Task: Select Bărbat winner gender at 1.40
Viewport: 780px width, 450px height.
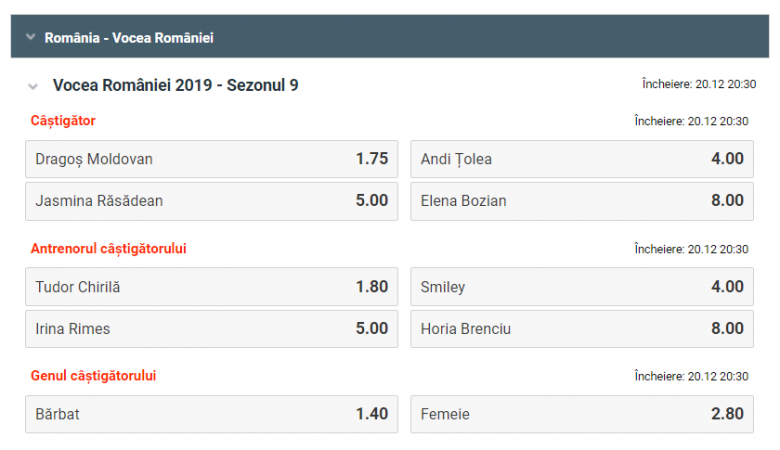Action: click(x=211, y=414)
